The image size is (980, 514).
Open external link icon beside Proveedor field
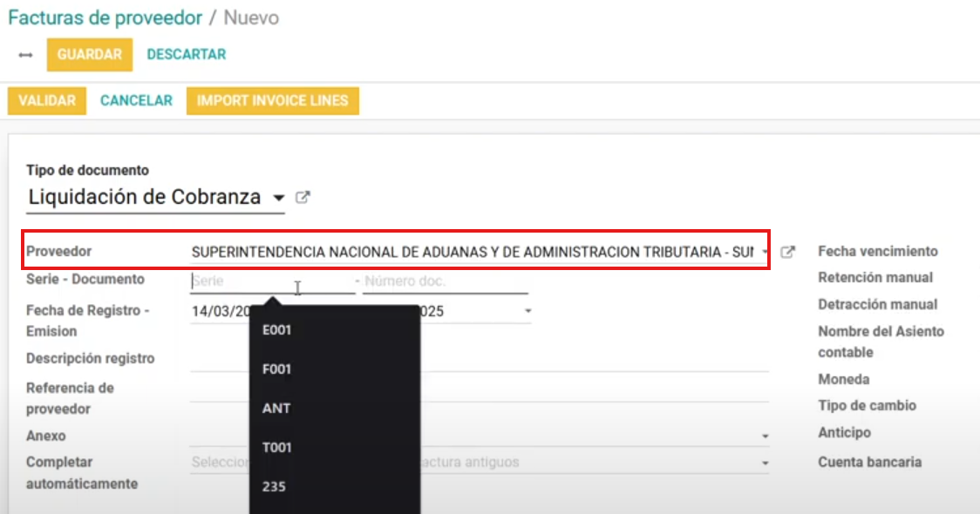(787, 252)
